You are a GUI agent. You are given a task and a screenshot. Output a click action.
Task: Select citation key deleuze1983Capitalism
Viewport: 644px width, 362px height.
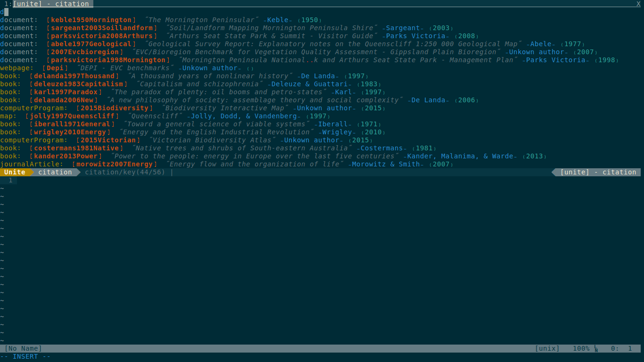coord(78,84)
